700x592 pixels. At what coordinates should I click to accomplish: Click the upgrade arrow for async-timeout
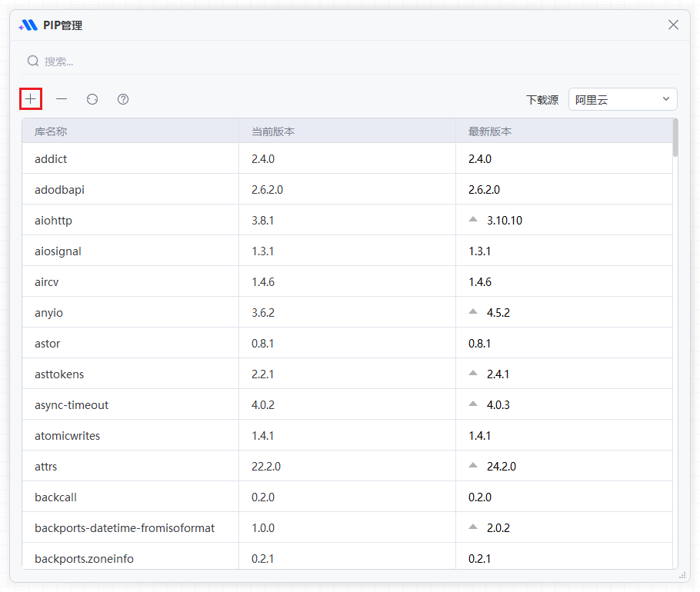[x=473, y=404]
